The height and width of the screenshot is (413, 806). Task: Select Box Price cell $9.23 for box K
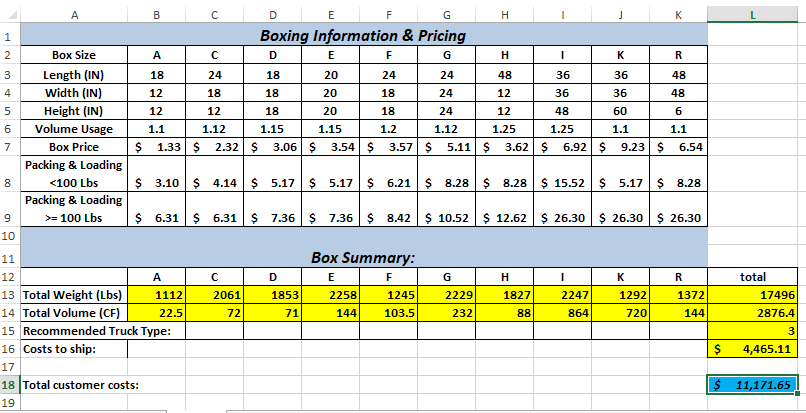click(621, 147)
